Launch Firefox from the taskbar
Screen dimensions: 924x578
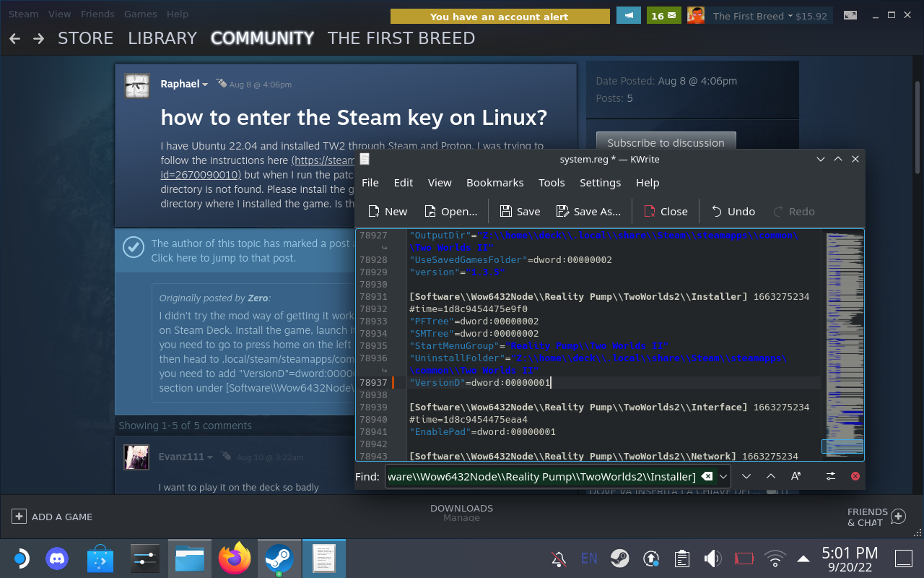[x=235, y=558]
